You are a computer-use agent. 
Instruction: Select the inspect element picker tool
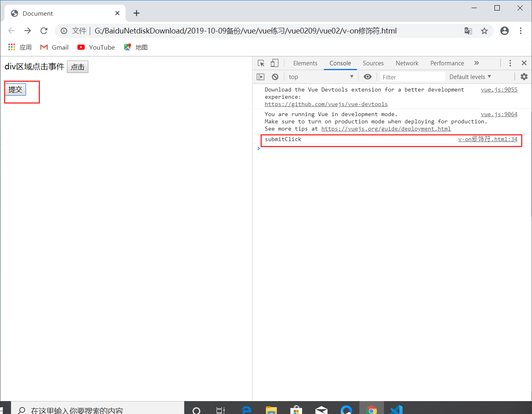(261, 63)
